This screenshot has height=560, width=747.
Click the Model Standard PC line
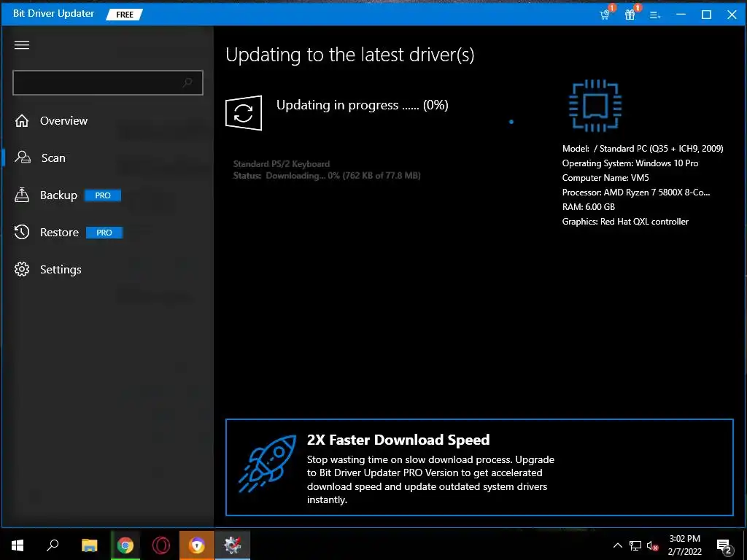(643, 149)
